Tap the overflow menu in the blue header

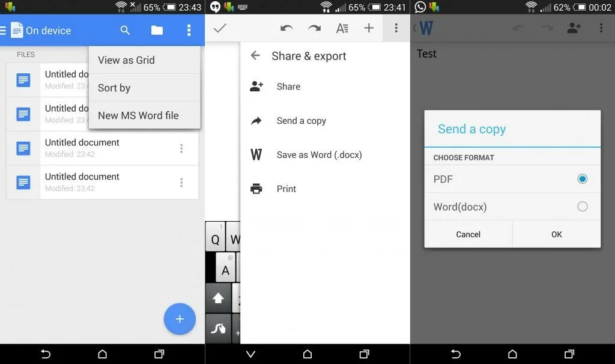[x=189, y=30]
